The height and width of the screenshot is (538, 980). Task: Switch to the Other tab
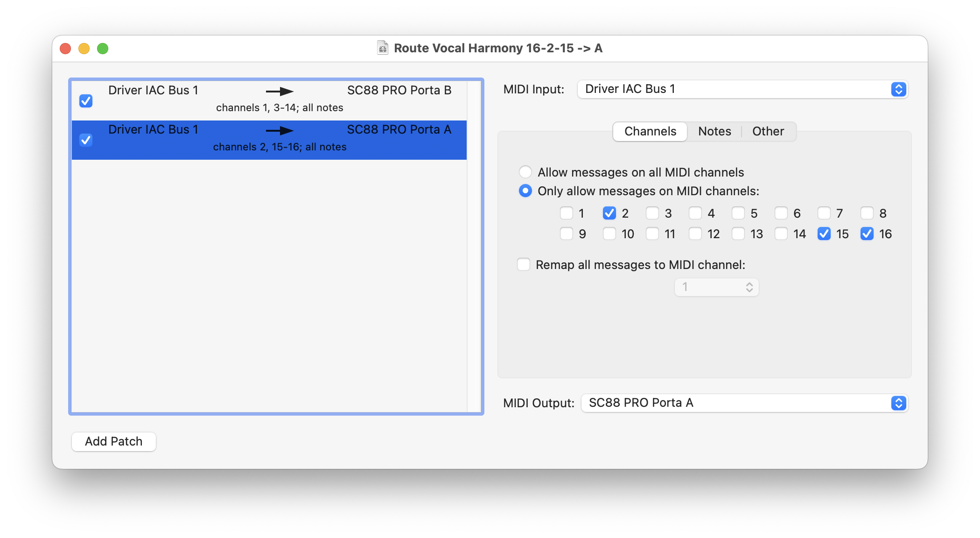coord(768,132)
